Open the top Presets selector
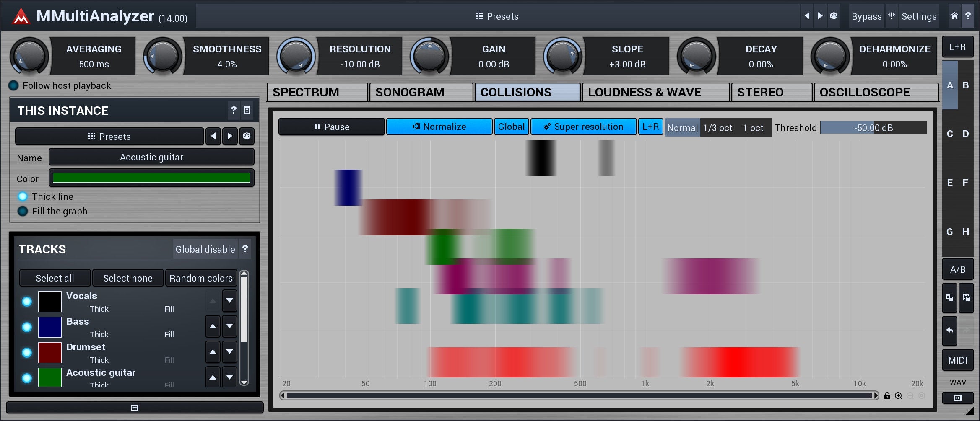Image resolution: width=980 pixels, height=421 pixels. click(497, 16)
